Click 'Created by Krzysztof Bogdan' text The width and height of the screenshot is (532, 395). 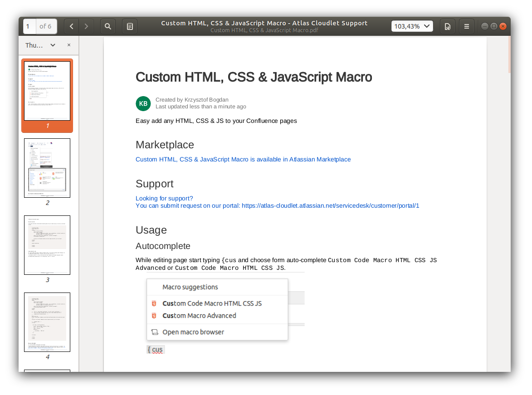192,100
